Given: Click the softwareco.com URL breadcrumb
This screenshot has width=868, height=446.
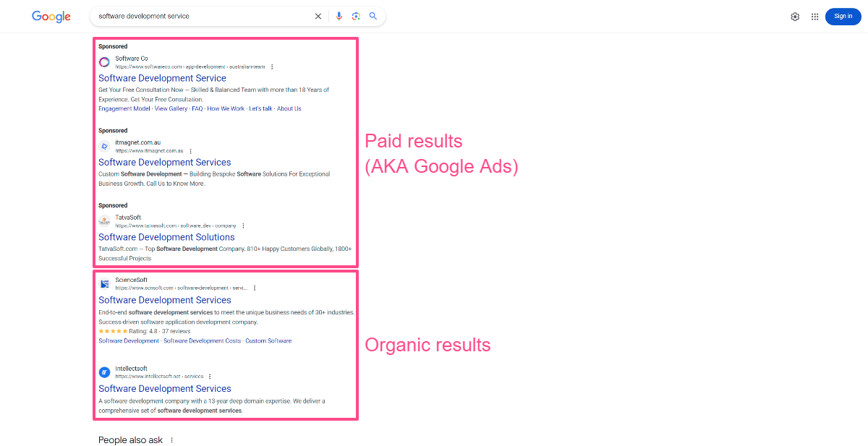Looking at the screenshot, I should coord(190,67).
